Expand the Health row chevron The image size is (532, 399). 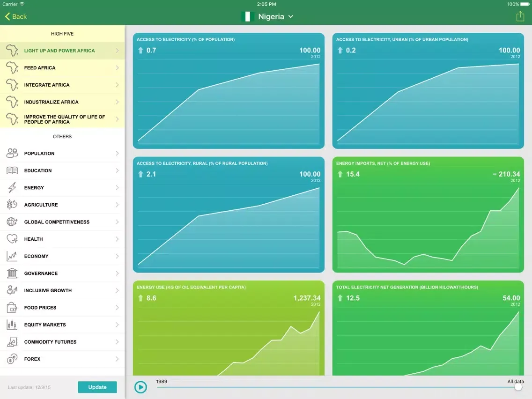(x=117, y=239)
